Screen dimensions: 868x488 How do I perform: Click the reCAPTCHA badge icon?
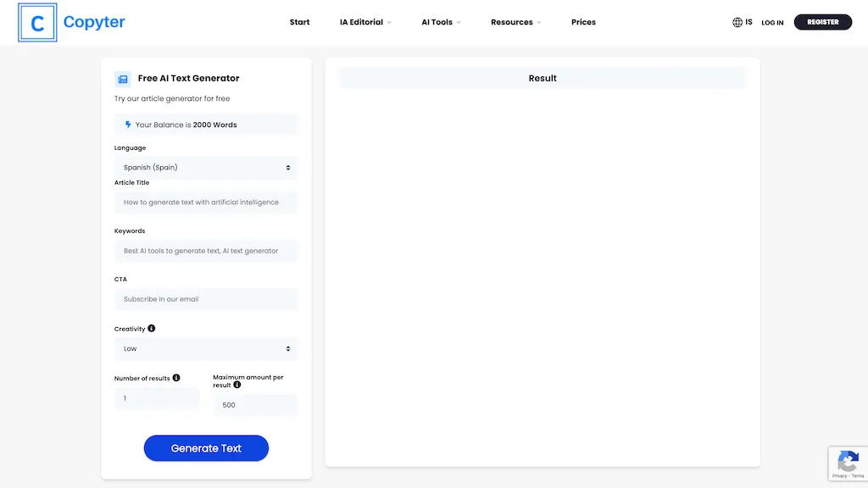[x=847, y=462]
